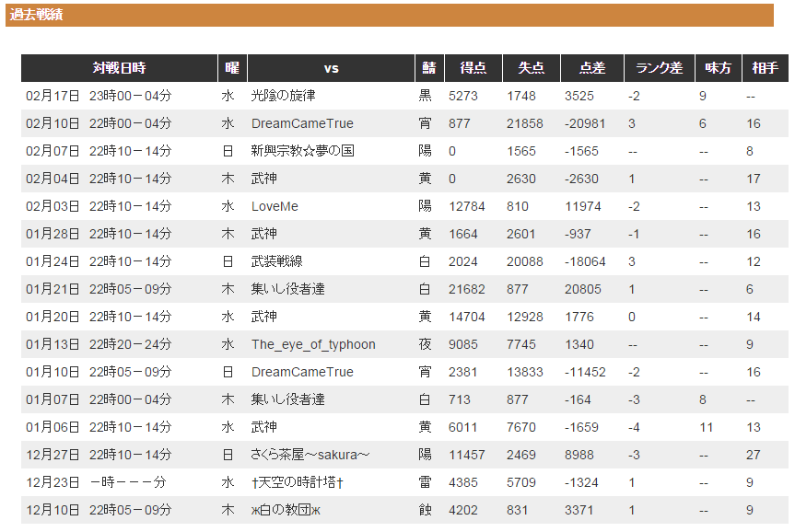Viewport: 795px width, 532px height.
Task: Click the score value 5273
Action: 462,96
